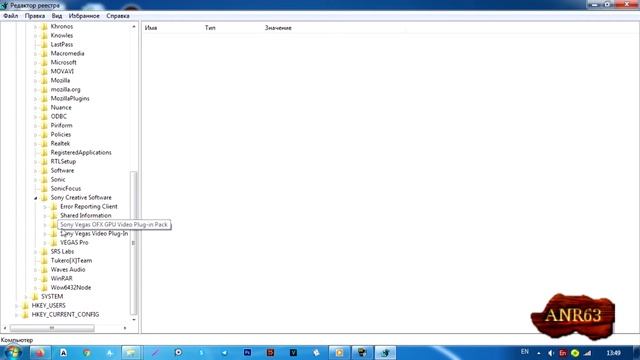Click the horizontal scrollbar right arrow
Image resolution: width=640 pixels, height=360 pixels.
point(125,328)
